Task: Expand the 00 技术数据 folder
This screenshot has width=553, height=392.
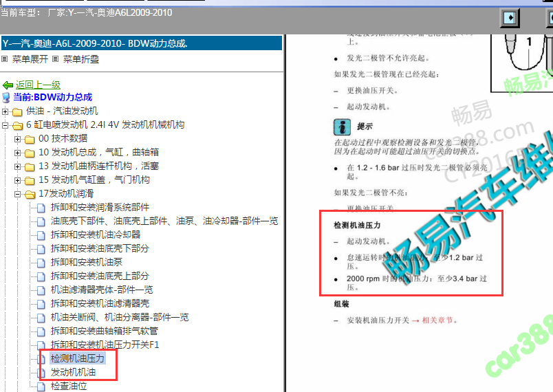Action: [17, 139]
